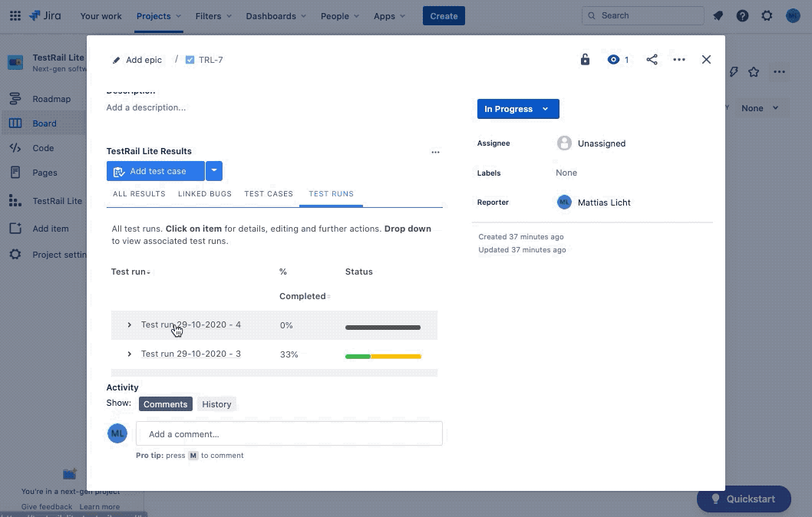Viewport: 812px width, 517px height.
Task: Open the Add test case arrow dropdown
Action: 214,171
